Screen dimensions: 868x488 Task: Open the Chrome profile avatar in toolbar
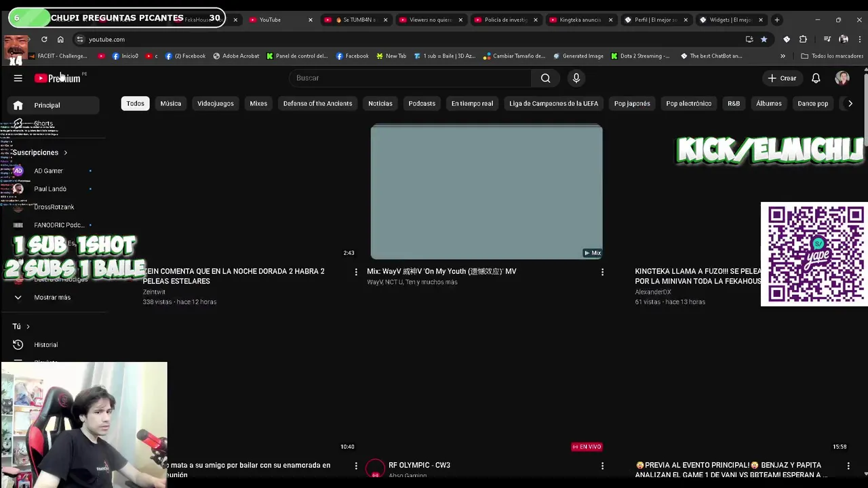844,39
